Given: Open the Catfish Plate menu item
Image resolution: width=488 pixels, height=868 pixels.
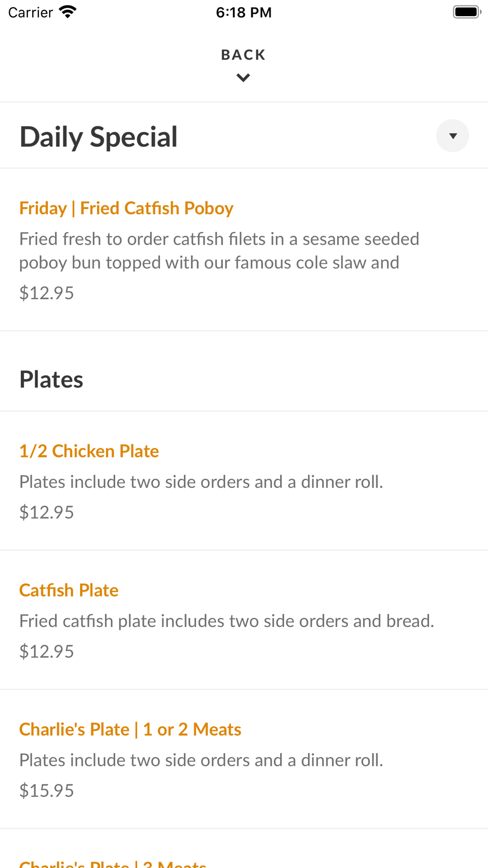Looking at the screenshot, I should point(69,590).
